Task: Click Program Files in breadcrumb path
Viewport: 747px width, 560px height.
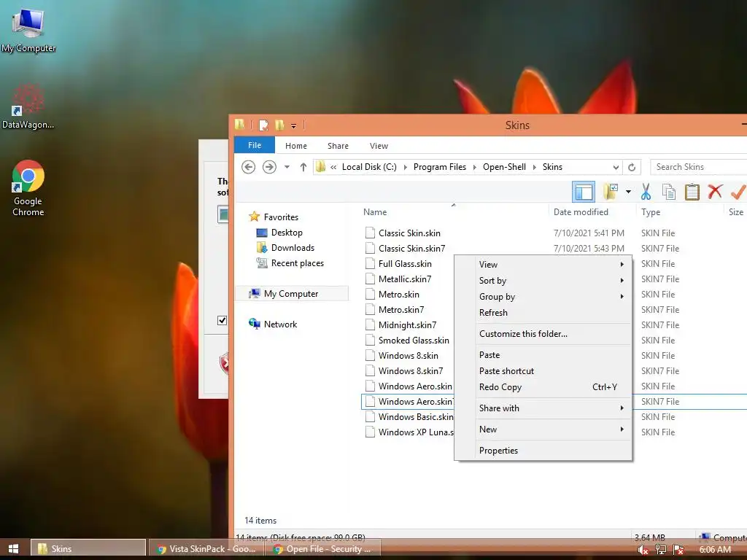Action: pyautogui.click(x=440, y=167)
